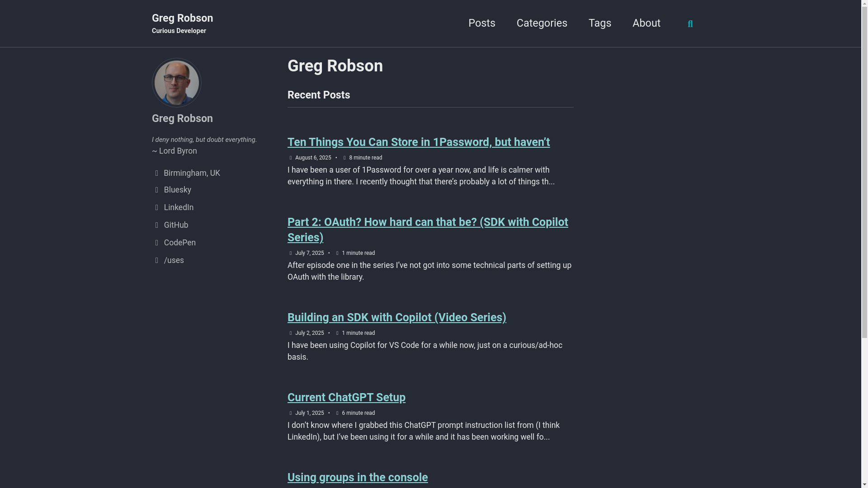Click the July 7, 2025 date
The height and width of the screenshot is (488, 868).
(x=309, y=253)
